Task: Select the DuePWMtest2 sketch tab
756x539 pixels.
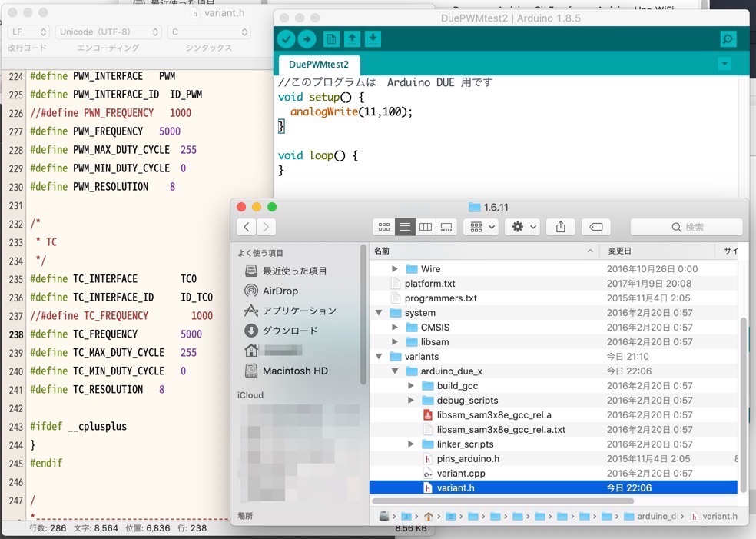Action: click(x=319, y=64)
